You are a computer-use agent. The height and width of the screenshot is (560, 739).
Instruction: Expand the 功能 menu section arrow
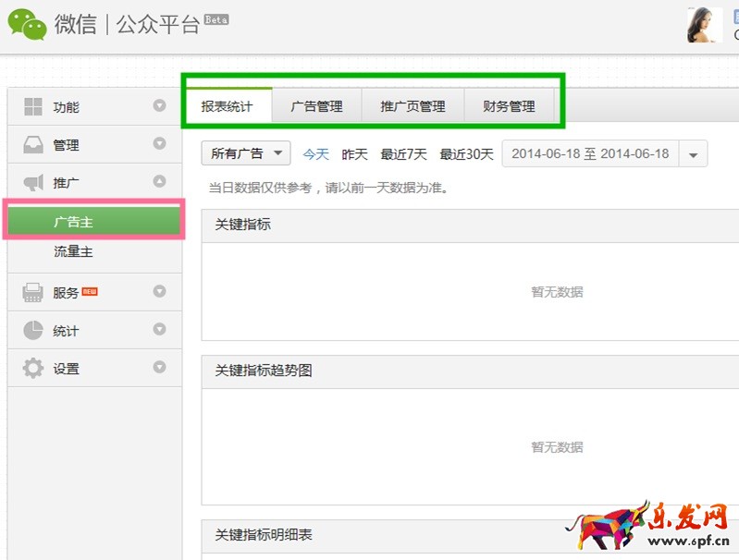click(x=159, y=106)
